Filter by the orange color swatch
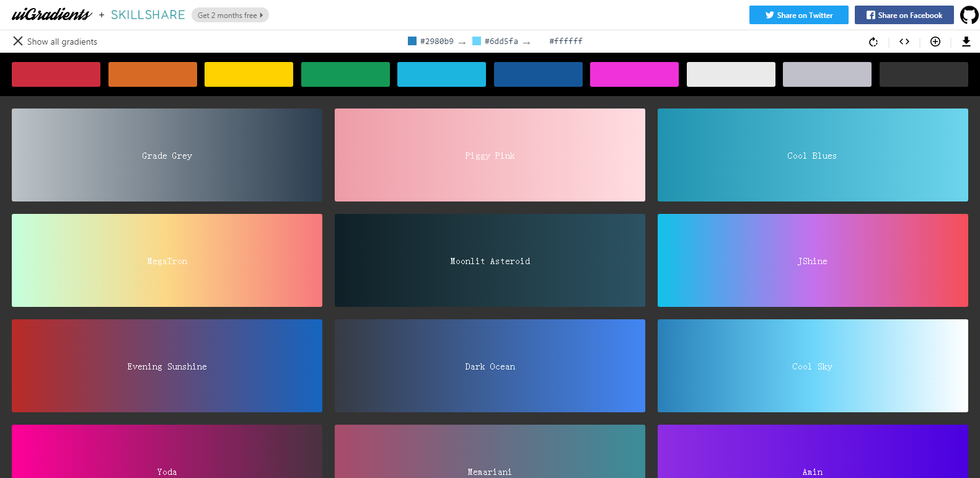 (x=152, y=74)
